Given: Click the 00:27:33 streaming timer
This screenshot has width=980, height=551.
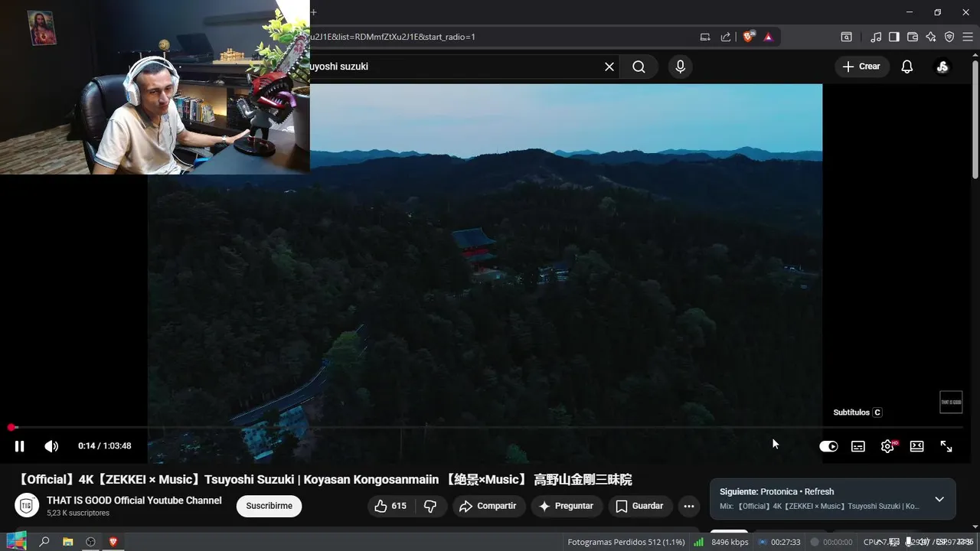Looking at the screenshot, I should click(x=786, y=542).
